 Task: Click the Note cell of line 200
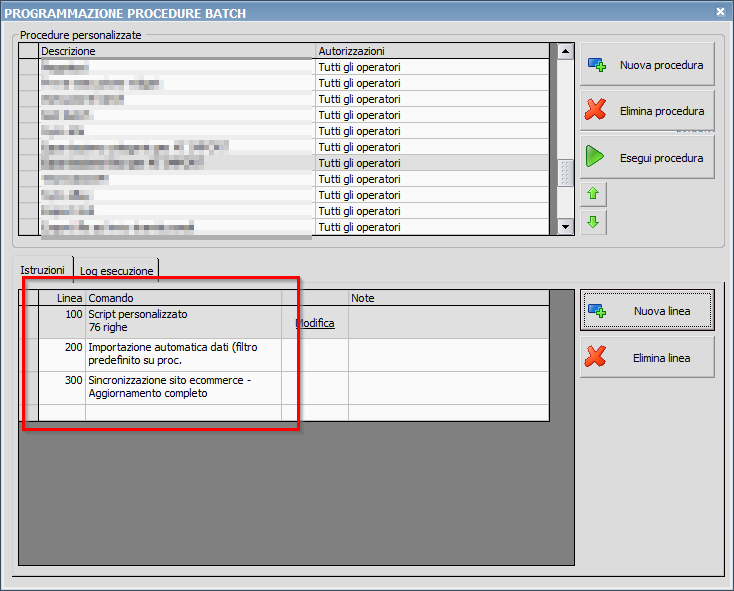pos(448,355)
